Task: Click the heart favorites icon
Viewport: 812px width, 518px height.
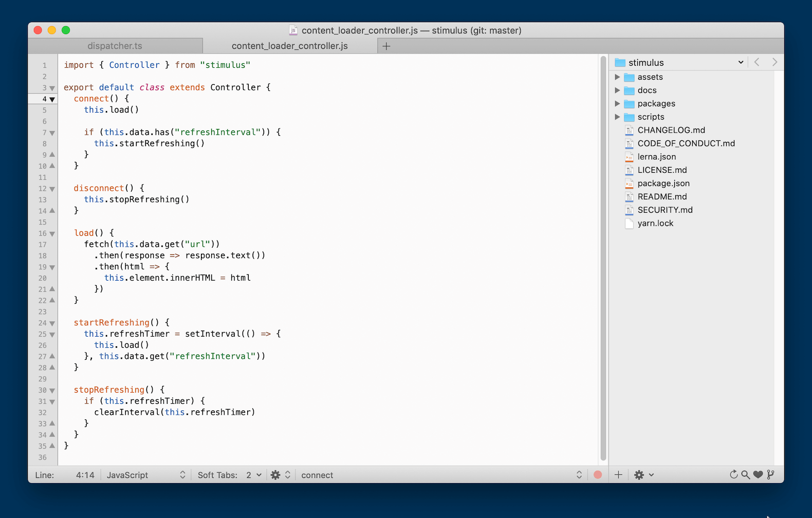Action: click(758, 475)
